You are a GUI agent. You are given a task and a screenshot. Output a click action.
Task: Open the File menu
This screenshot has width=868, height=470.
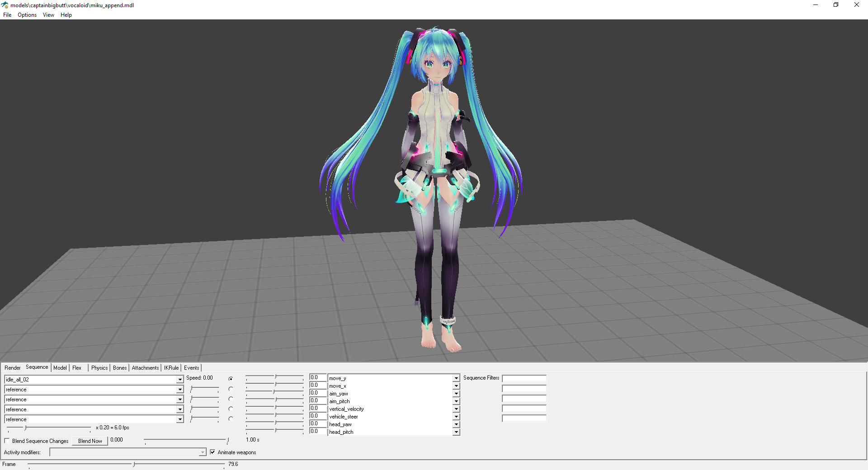[x=7, y=15]
